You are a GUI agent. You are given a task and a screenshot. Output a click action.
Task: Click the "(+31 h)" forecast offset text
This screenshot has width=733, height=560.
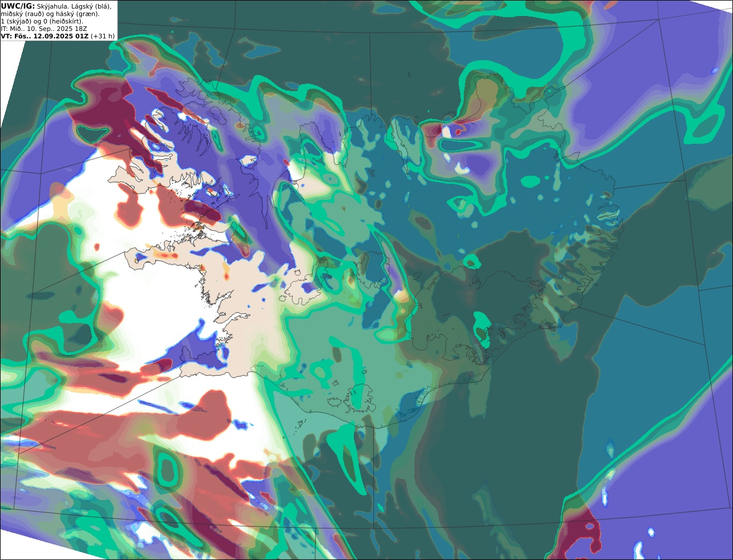click(103, 36)
